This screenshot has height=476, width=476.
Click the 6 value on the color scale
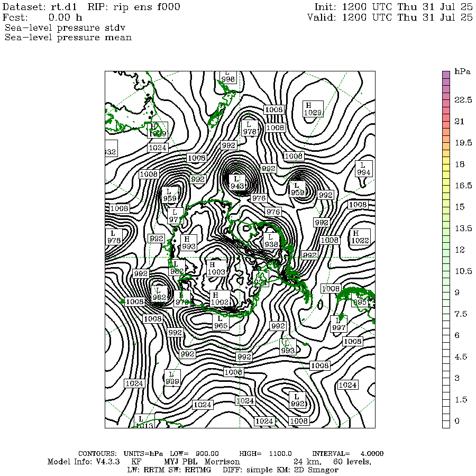click(x=457, y=335)
